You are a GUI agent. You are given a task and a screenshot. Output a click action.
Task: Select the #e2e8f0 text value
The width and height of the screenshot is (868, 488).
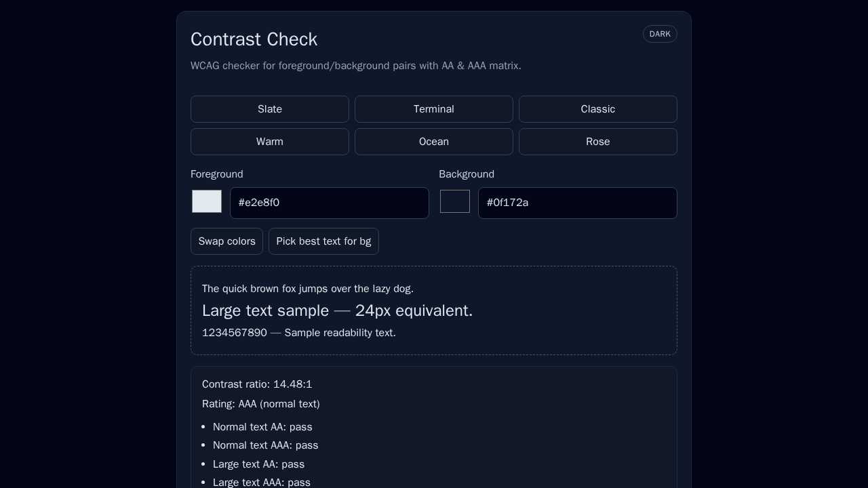tap(258, 203)
